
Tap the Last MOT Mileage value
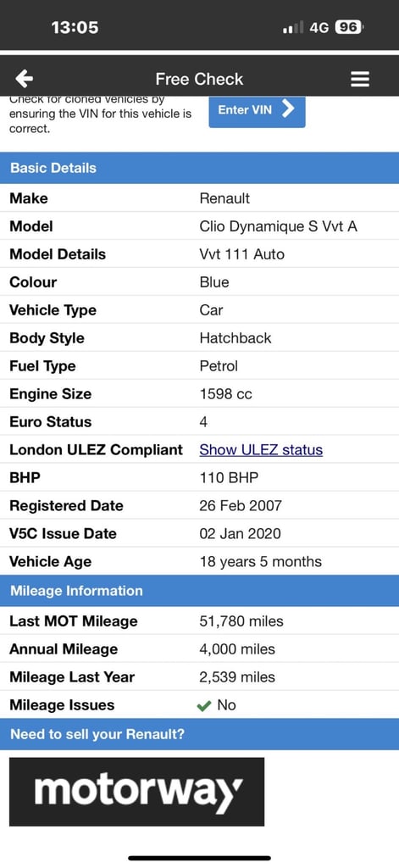241,621
